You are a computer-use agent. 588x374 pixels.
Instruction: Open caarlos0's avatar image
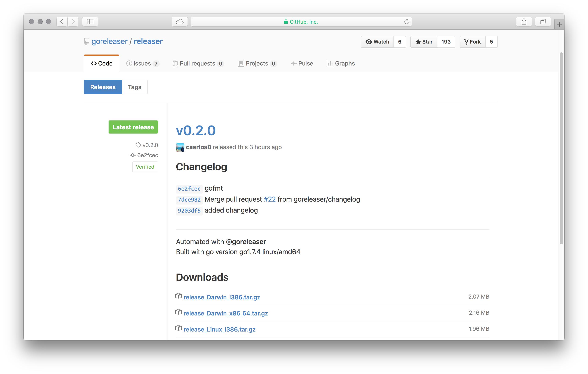pos(180,147)
